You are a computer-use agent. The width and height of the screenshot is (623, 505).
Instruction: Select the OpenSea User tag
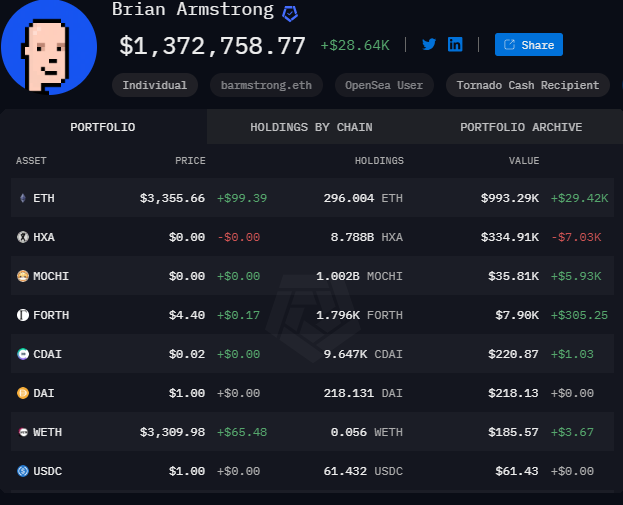point(384,85)
